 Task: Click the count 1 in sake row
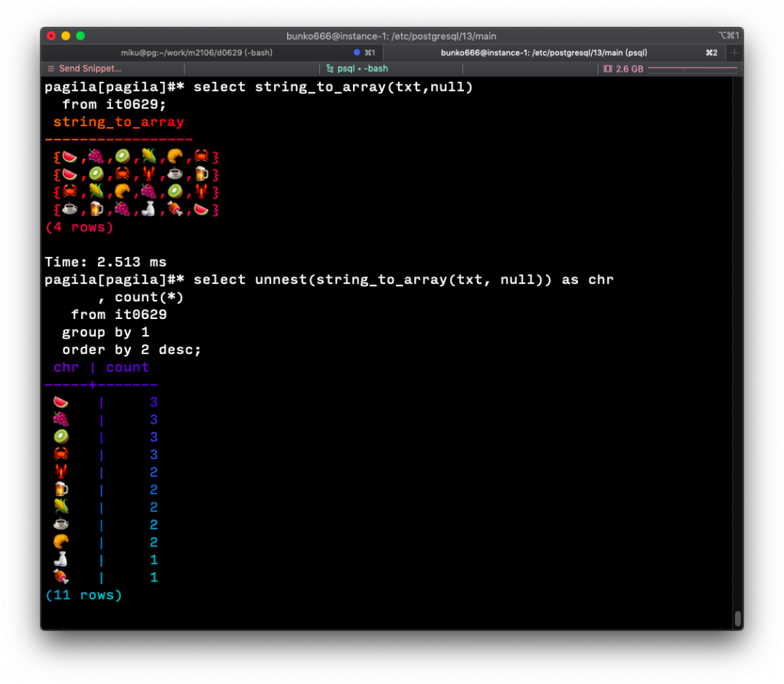[x=153, y=559]
